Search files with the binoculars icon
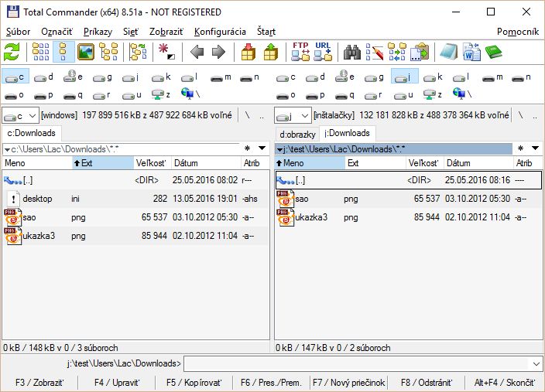Screen dimensions: 545x392 pyautogui.click(x=352, y=52)
